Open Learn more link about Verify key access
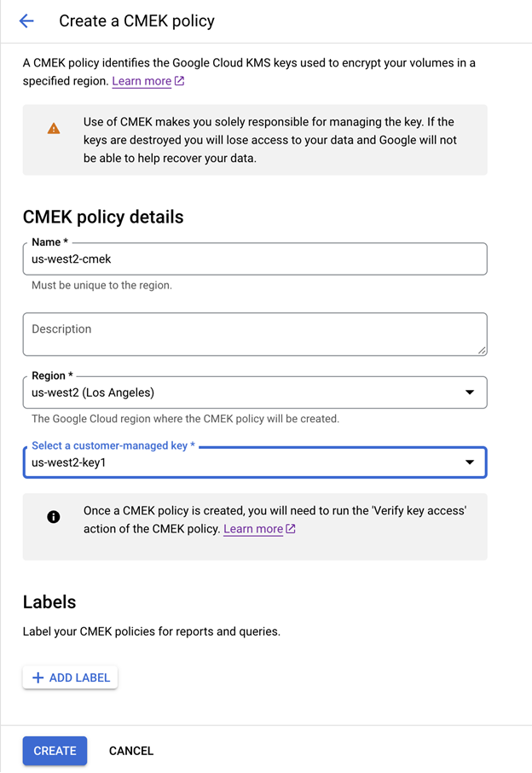The height and width of the screenshot is (773, 532). (252, 529)
